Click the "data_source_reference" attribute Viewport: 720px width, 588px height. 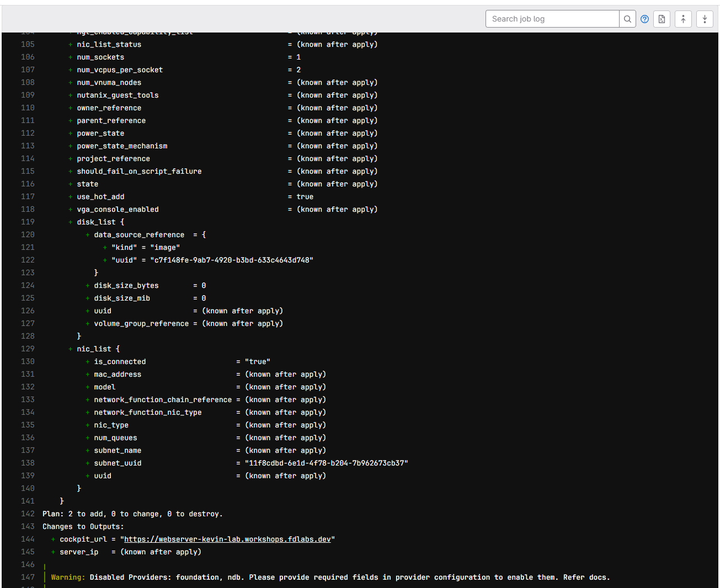coord(139,235)
